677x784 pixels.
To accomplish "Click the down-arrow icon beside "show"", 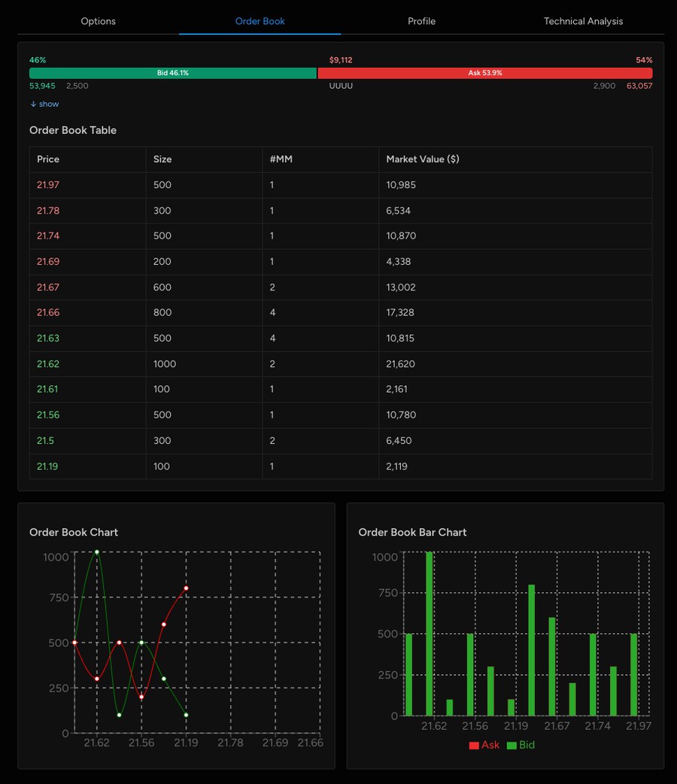I will (x=35, y=104).
